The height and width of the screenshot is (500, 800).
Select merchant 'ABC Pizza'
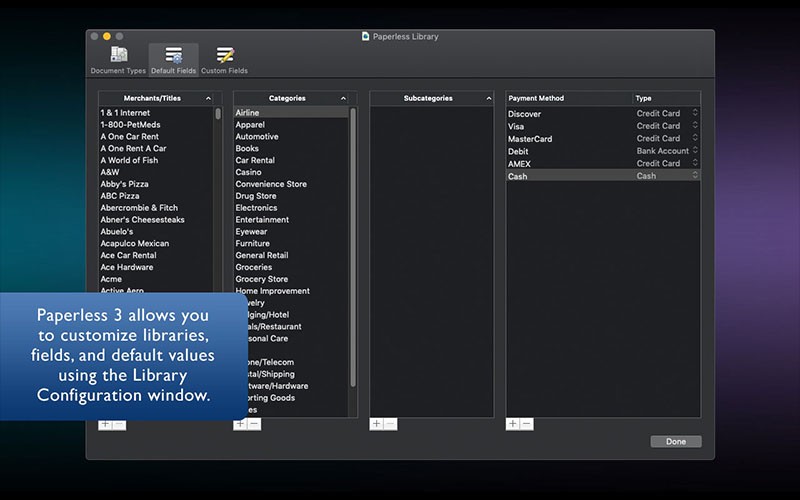point(156,196)
